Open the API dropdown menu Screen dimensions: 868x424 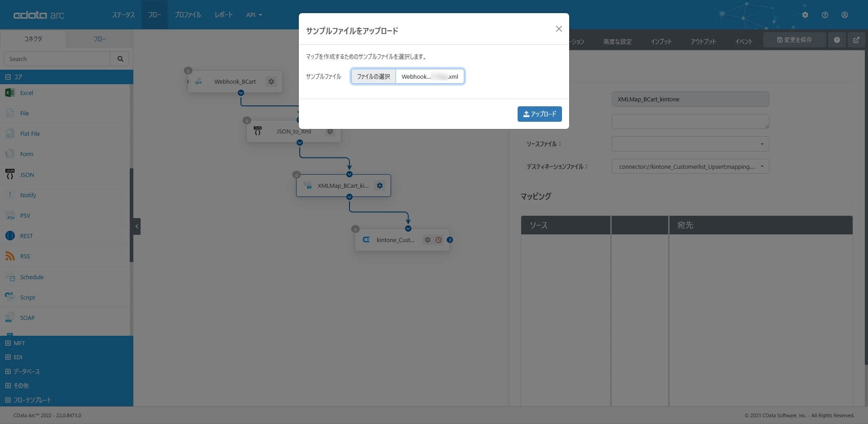(254, 15)
